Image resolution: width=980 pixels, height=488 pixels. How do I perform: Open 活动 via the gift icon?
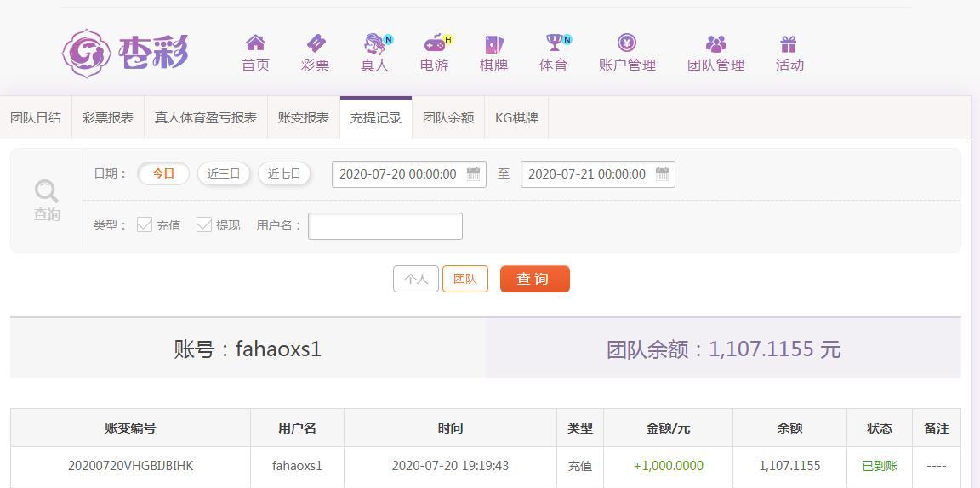(x=789, y=43)
